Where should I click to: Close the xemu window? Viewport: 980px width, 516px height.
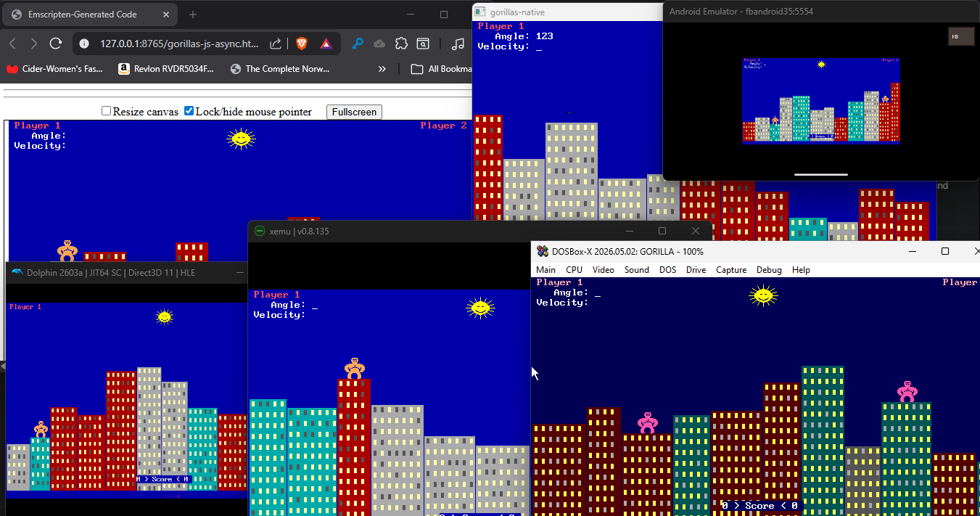(696, 231)
